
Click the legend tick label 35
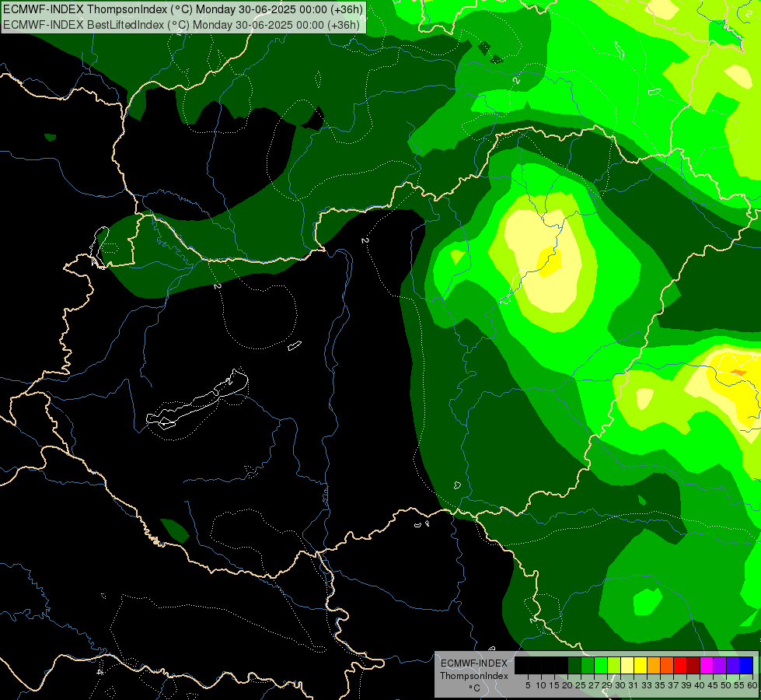(x=660, y=685)
